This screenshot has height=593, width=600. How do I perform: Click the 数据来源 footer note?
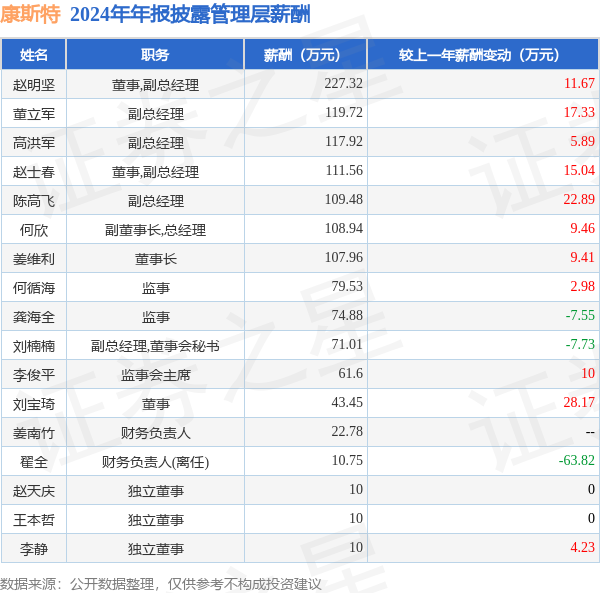click(161, 584)
